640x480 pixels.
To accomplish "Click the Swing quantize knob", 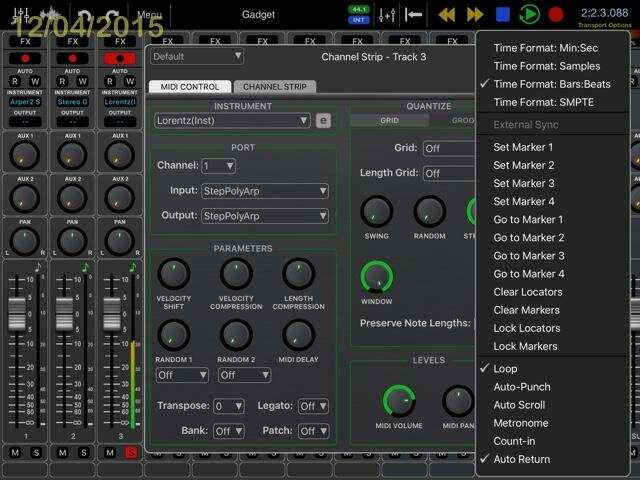I will (376, 211).
